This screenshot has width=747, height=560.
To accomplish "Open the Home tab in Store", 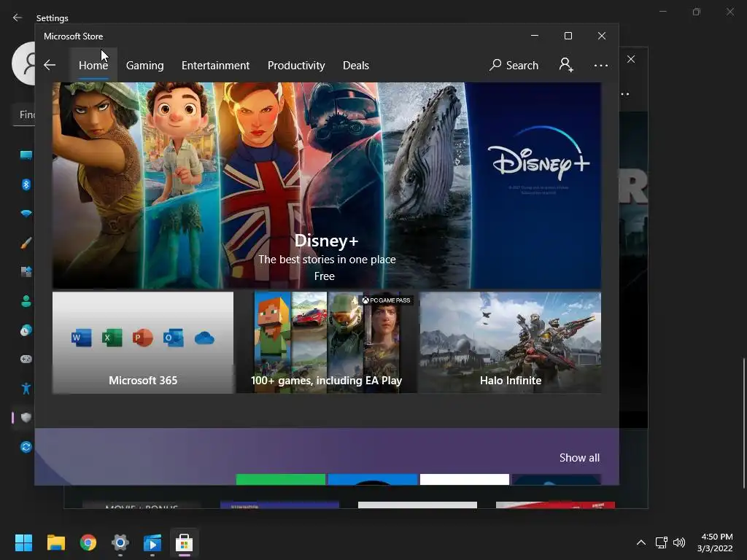I will (93, 65).
